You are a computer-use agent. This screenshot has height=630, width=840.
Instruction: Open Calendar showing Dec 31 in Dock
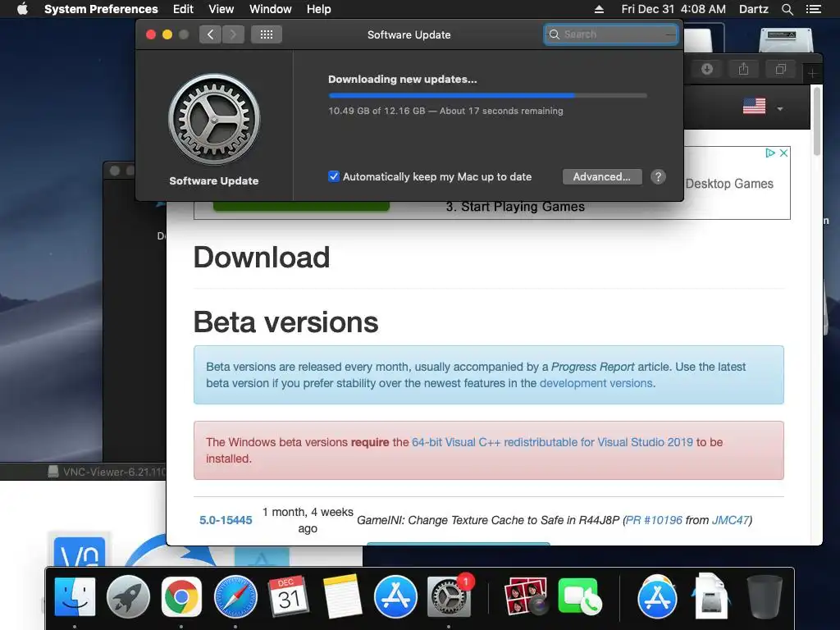(x=289, y=597)
